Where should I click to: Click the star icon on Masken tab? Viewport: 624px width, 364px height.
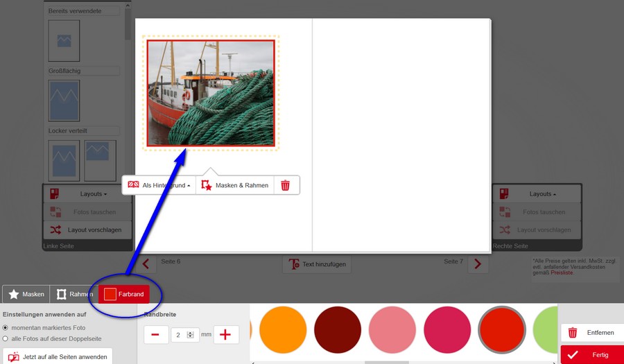pyautogui.click(x=14, y=295)
